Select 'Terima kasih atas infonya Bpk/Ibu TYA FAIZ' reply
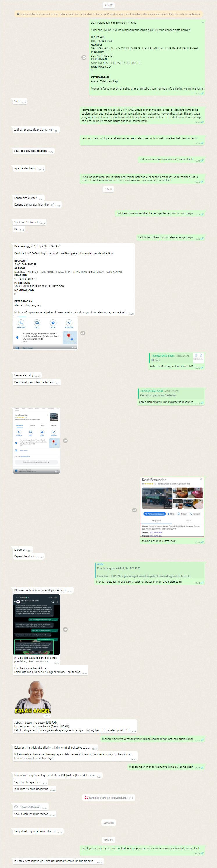The width and height of the screenshot is (217, 868). tap(142, 116)
